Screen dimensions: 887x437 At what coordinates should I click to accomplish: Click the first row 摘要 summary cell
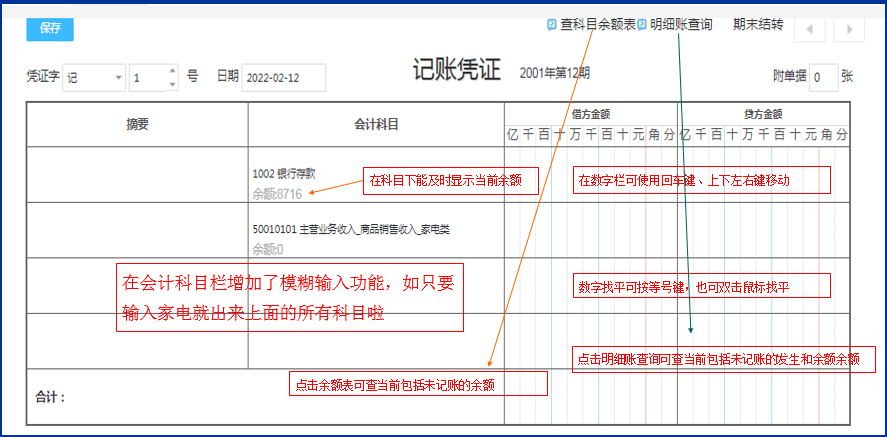pyautogui.click(x=137, y=174)
